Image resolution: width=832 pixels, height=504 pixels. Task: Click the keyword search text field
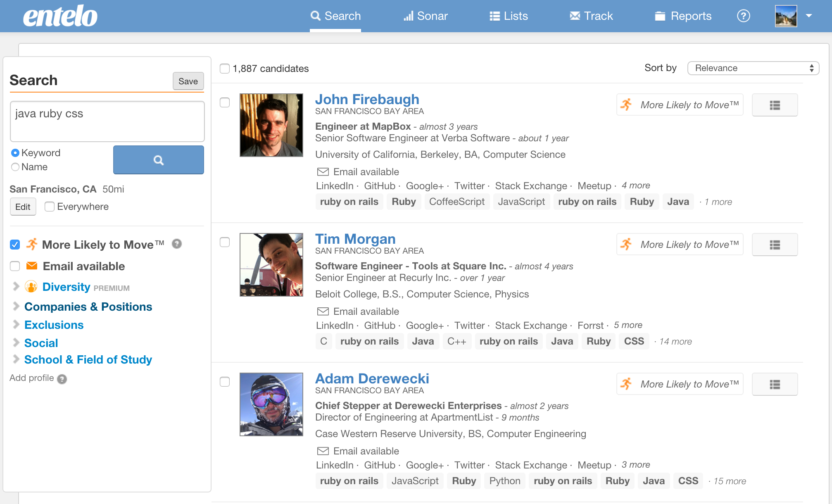[x=107, y=121]
